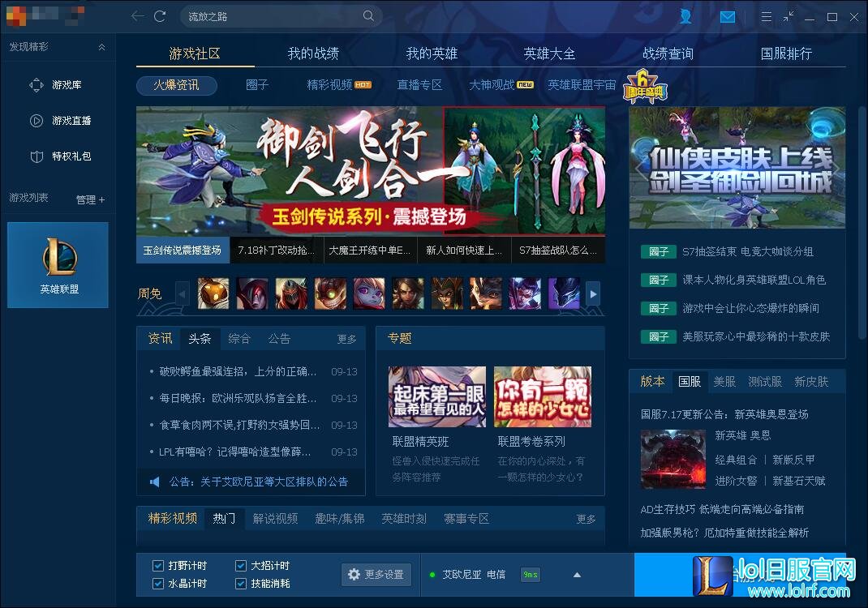Switch to 战绩查询 tab
The width and height of the screenshot is (868, 608).
668,54
